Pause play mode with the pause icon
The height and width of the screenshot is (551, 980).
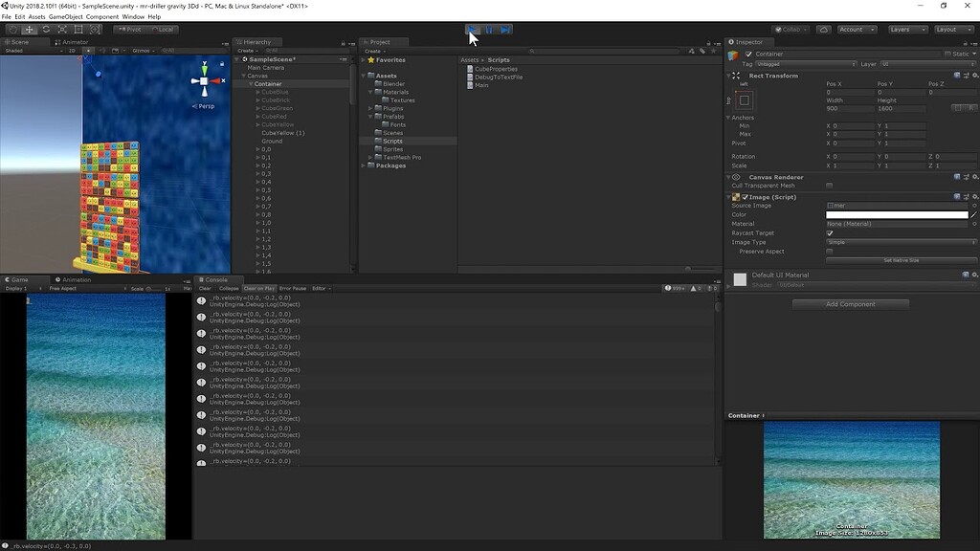point(488,30)
